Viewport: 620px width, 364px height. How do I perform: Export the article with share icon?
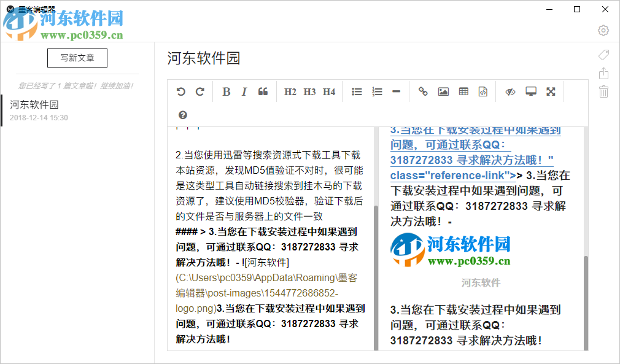click(x=603, y=73)
